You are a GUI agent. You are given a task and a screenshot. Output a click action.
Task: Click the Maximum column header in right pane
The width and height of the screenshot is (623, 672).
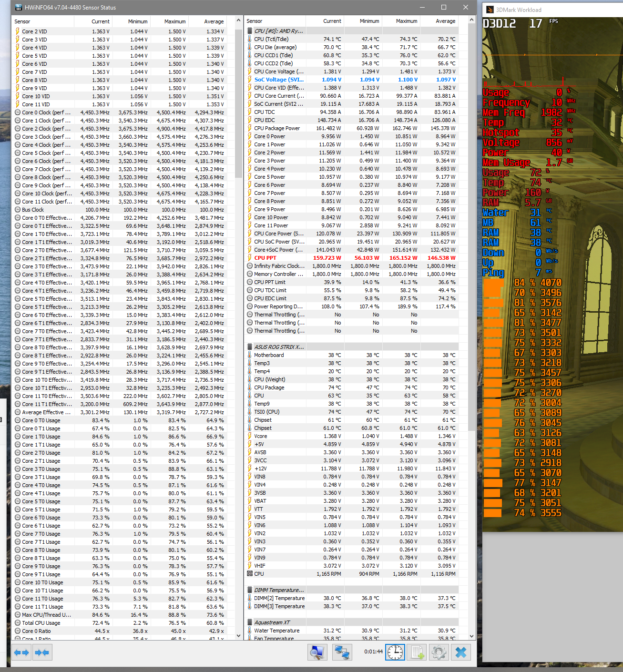401,21
